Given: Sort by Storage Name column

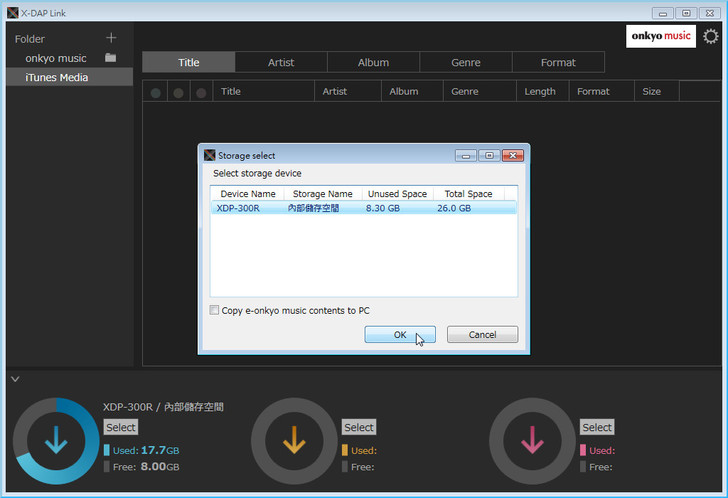Looking at the screenshot, I should pyautogui.click(x=323, y=194).
